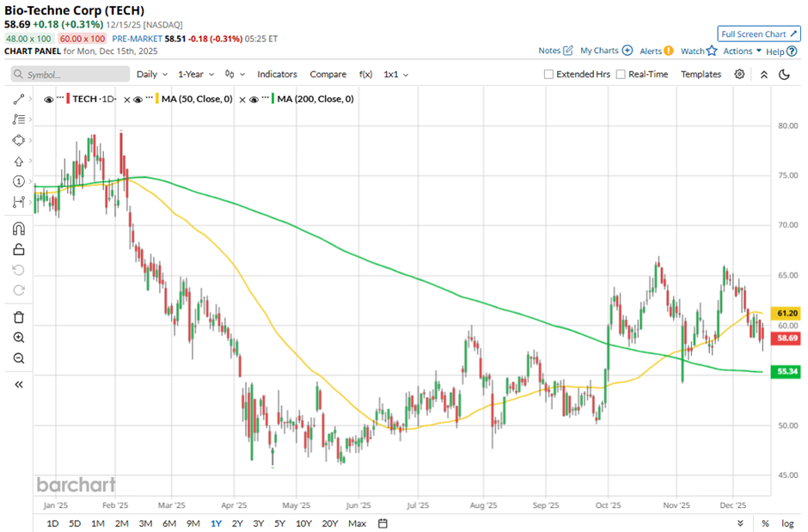This screenshot has width=808, height=532.
Task: Hide the MA 50 indicator
Action: 138,100
